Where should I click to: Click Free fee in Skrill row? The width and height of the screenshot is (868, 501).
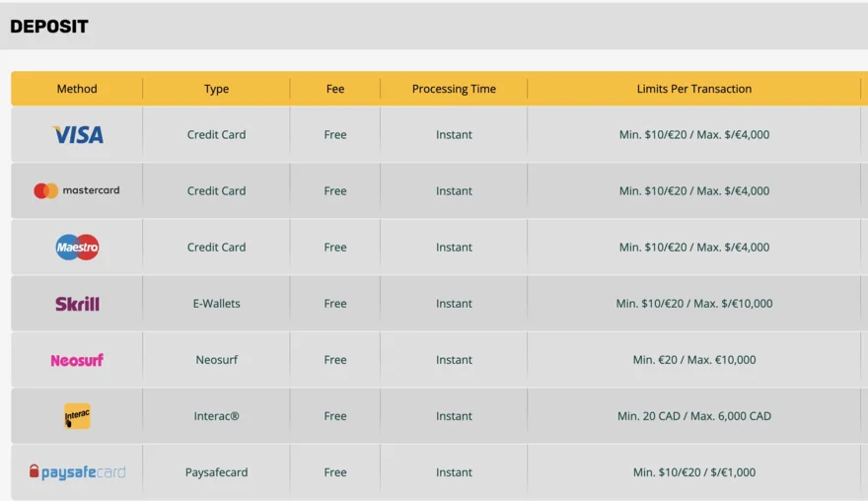click(x=335, y=304)
